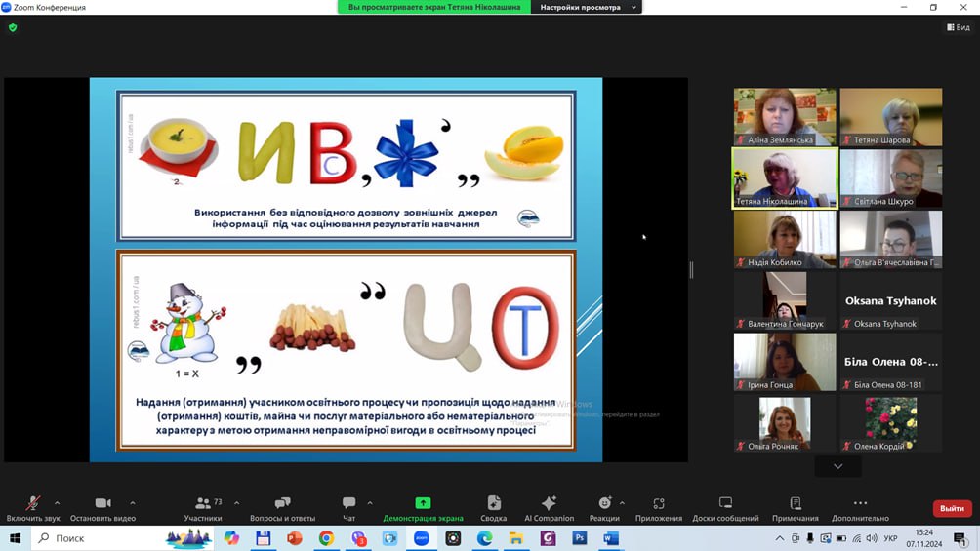Viewport: 980px width, 551px height.
Task: Open Примечания notes
Action: [795, 508]
